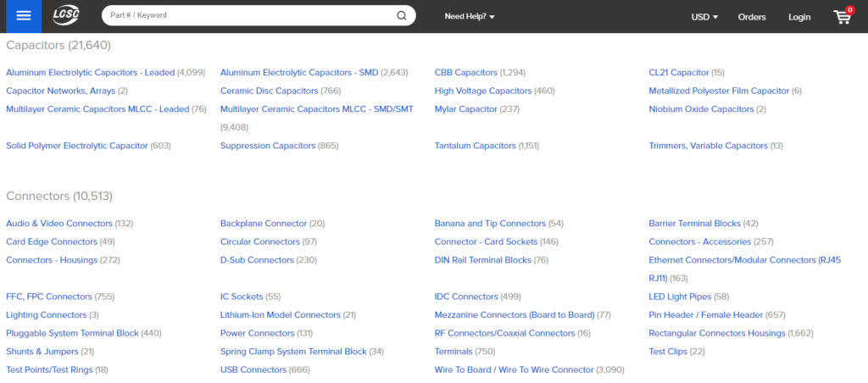
Task: Open the Trimmers, Variable Capacitors link
Action: point(708,146)
